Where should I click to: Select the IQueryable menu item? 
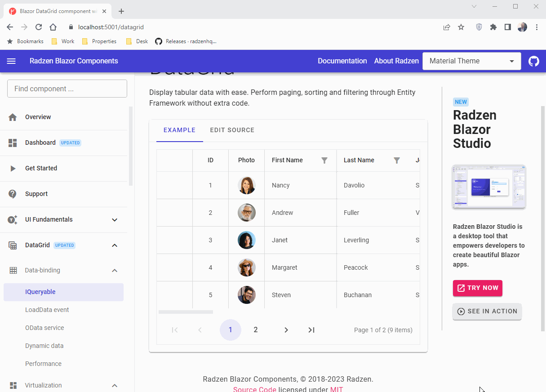(x=63, y=292)
